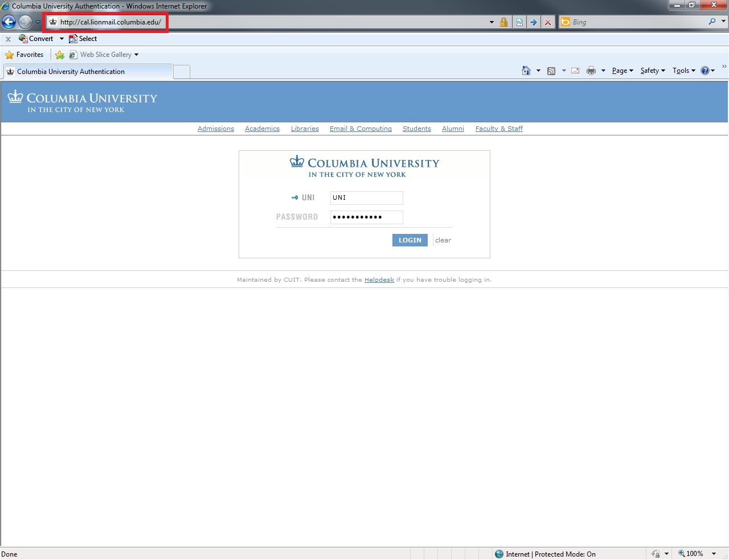
Task: Follow the Admissions link
Action: pyautogui.click(x=216, y=129)
